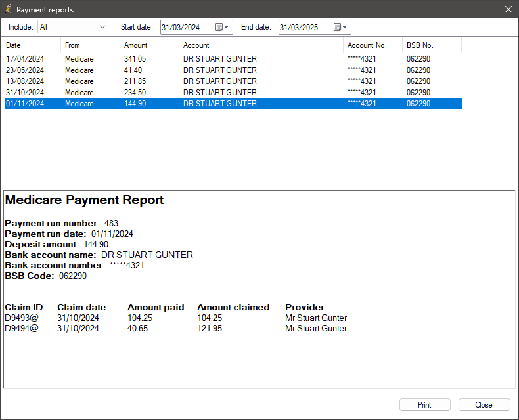Open the Start date calendar picker
The height and width of the screenshot is (420, 519).
point(218,27)
